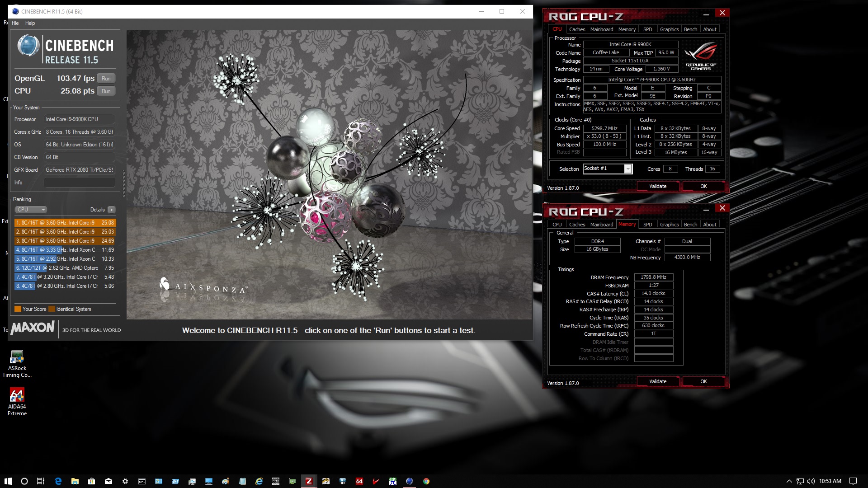Open Bench tab in top CPU-Z window
The width and height of the screenshot is (868, 488).
[x=690, y=29]
